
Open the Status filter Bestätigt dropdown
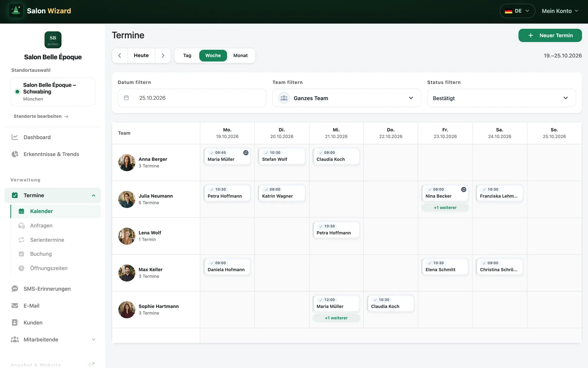click(501, 98)
